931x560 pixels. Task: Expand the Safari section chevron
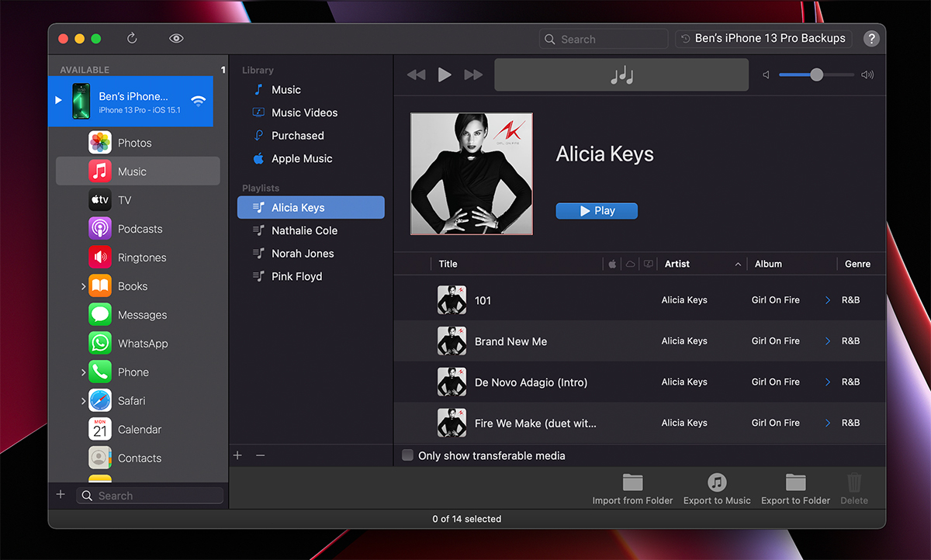[x=83, y=401]
